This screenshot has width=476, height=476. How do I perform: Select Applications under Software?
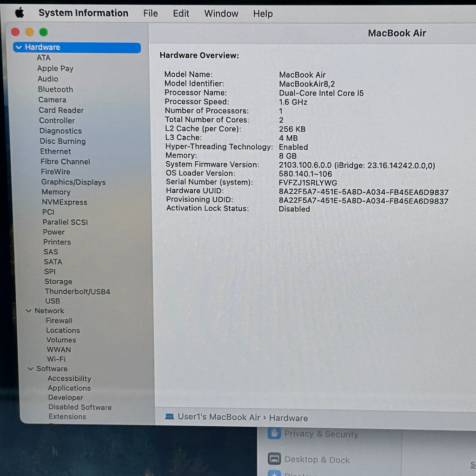point(69,388)
